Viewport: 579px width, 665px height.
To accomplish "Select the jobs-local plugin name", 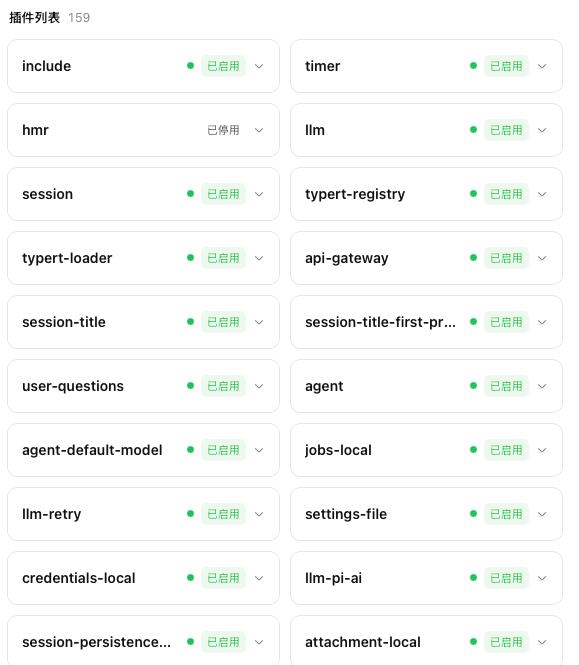I will click(338, 450).
